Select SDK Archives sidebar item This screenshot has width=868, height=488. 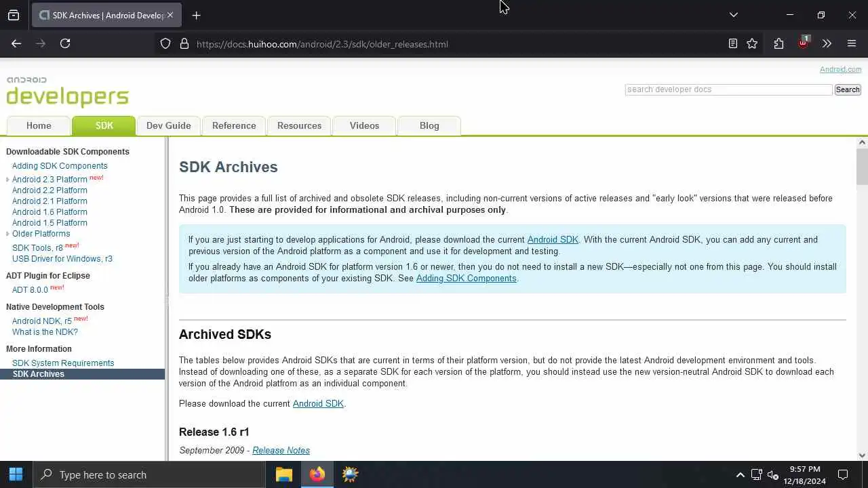82,374
